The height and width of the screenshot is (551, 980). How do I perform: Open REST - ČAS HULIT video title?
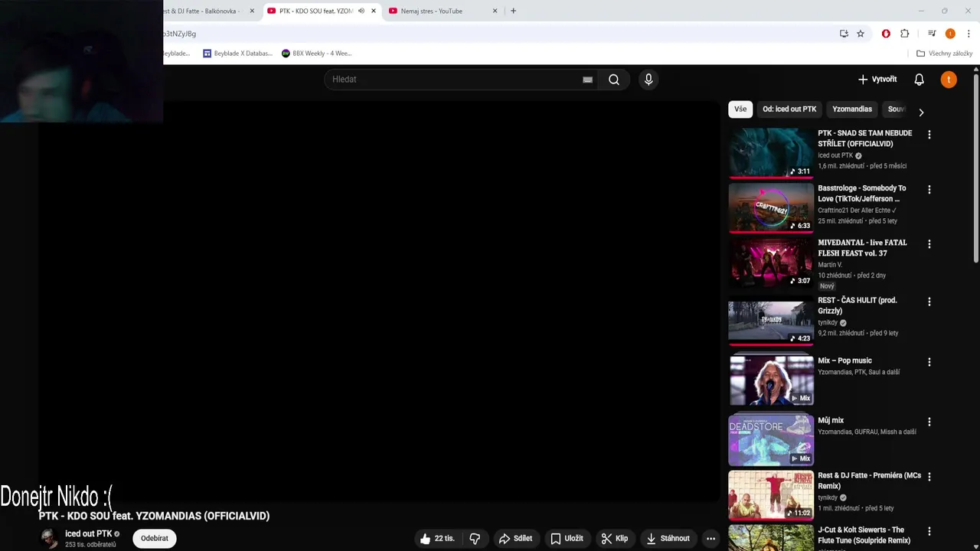click(x=857, y=305)
